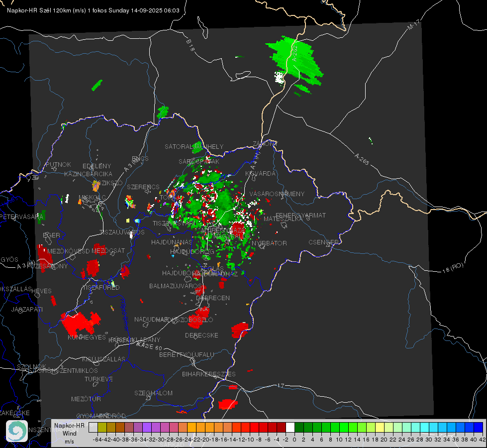Viewport: 487px width, 448px height.
Task: Click the PÉTERVÁSÁRA city label
Action: (x=21, y=217)
